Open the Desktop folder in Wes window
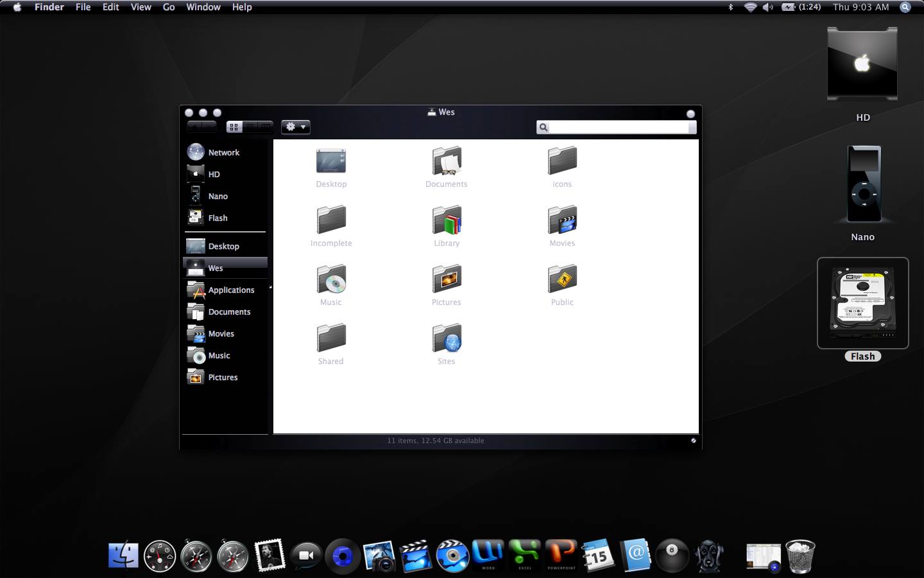Screen dimensions: 924x578 pos(331,161)
